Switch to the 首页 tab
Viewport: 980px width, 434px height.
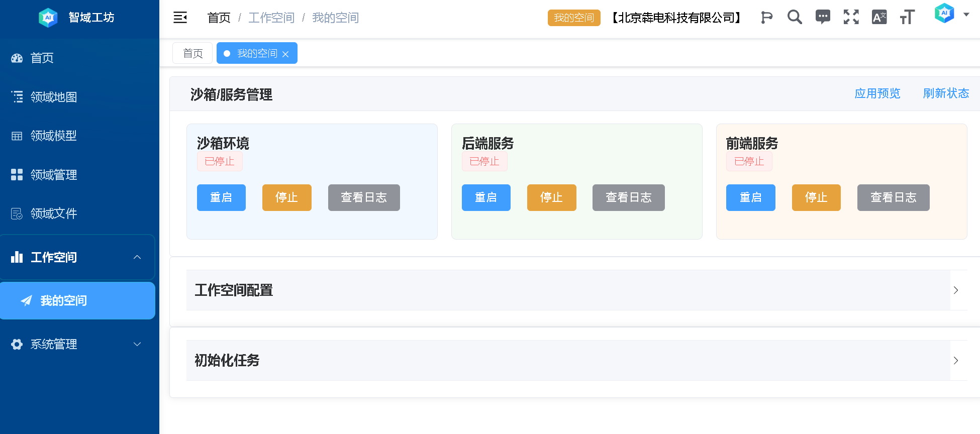click(192, 53)
